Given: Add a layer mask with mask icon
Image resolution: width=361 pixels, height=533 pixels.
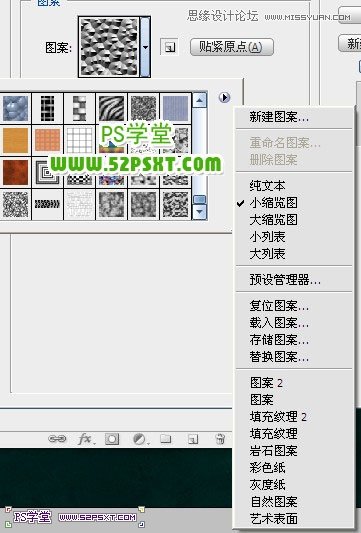Looking at the screenshot, I should click(112, 439).
